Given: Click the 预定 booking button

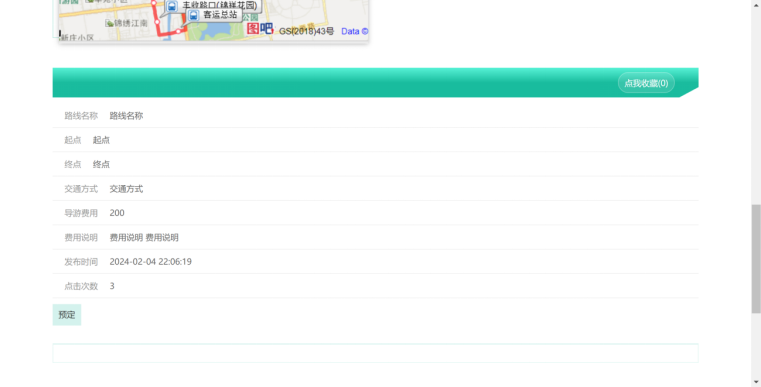Looking at the screenshot, I should click(x=67, y=315).
